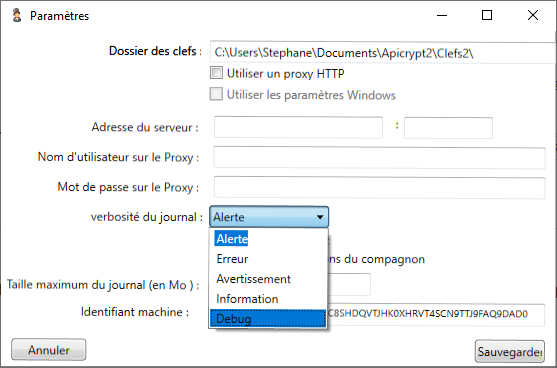
Task: Click the 'Taille maximum du journal' field
Action: coord(350,285)
